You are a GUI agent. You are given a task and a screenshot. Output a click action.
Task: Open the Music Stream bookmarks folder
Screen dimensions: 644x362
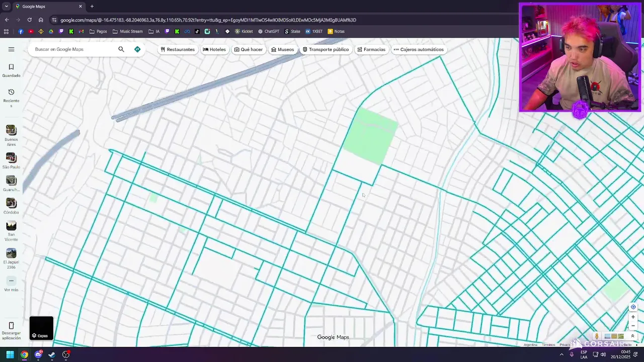pyautogui.click(x=128, y=31)
